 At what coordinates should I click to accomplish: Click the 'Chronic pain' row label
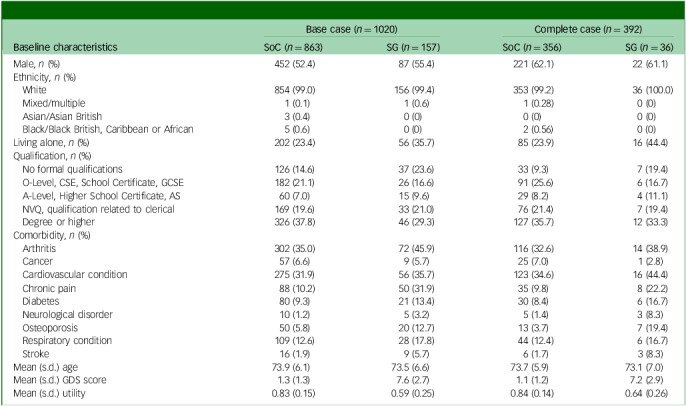[49, 288]
